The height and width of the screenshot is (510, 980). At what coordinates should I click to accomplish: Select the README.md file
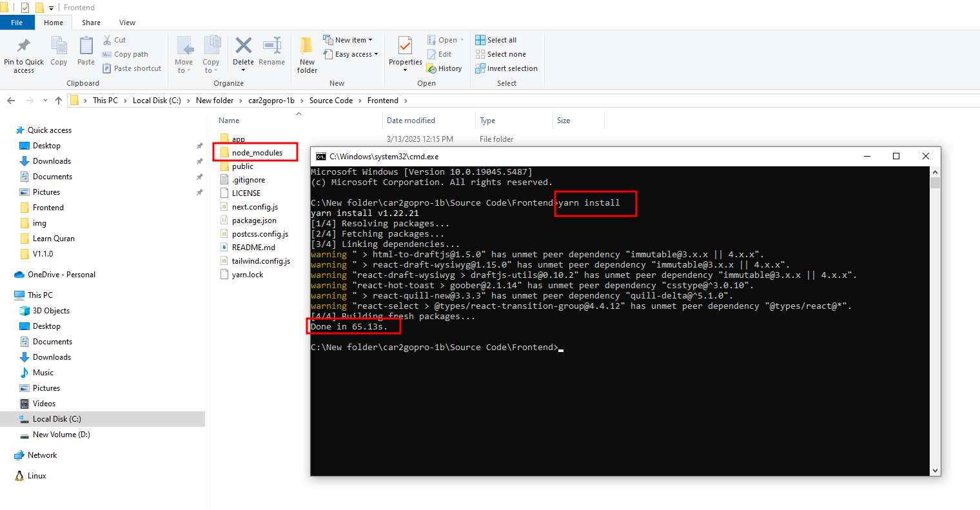coord(248,248)
